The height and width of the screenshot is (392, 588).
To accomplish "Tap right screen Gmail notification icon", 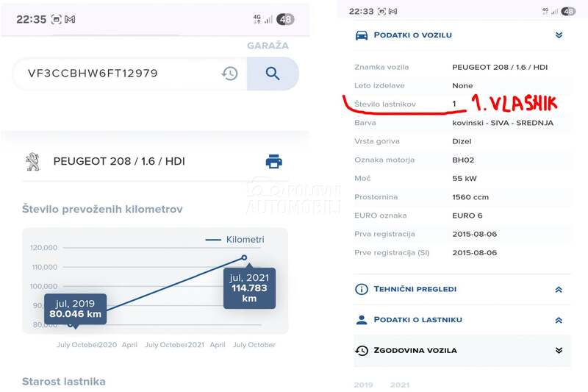I will click(x=392, y=12).
